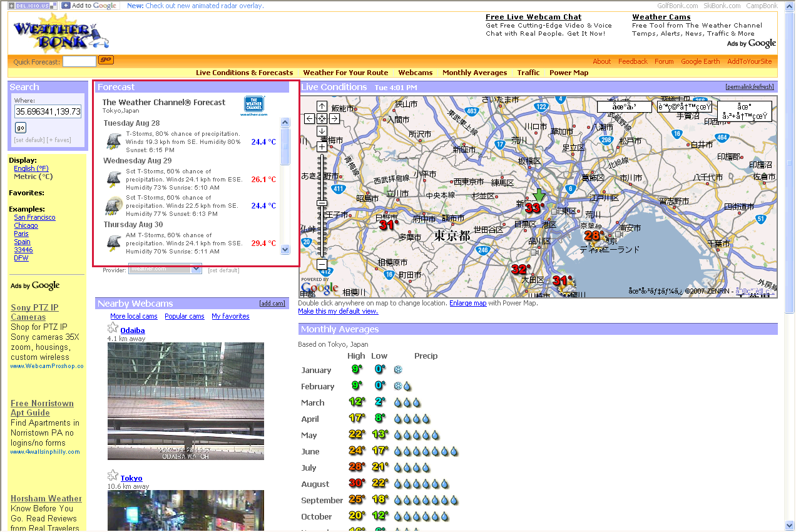Open the animated radar overlay link

[x=204, y=6]
